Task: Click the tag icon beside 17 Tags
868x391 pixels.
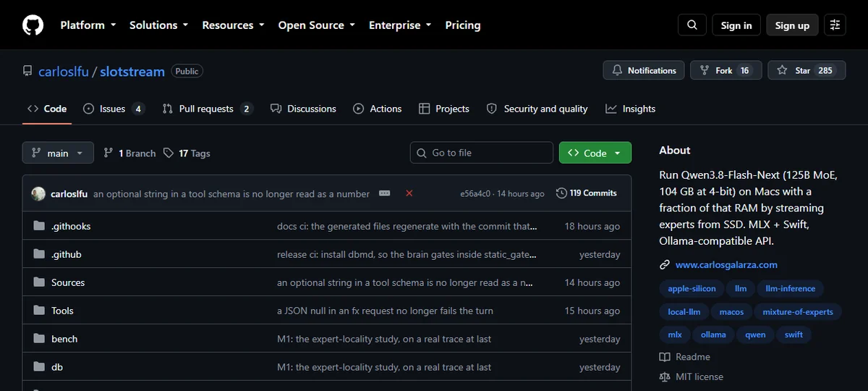Action: pyautogui.click(x=169, y=153)
